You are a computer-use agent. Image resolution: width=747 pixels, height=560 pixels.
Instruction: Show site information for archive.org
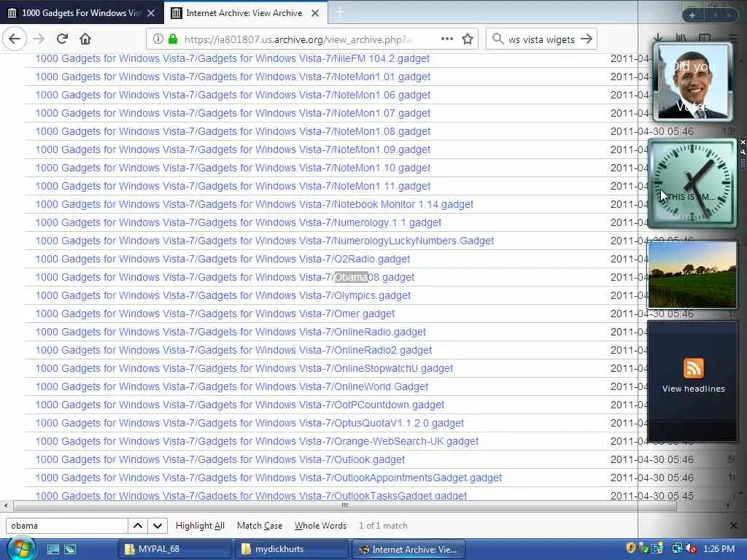click(x=158, y=39)
